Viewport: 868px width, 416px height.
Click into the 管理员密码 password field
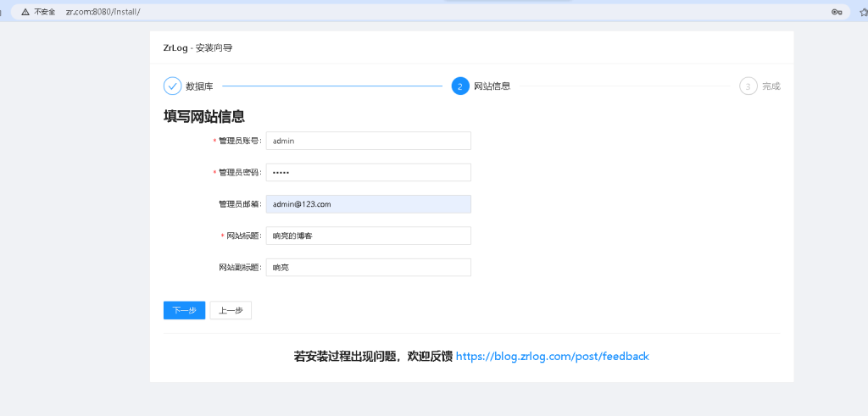[x=368, y=172]
